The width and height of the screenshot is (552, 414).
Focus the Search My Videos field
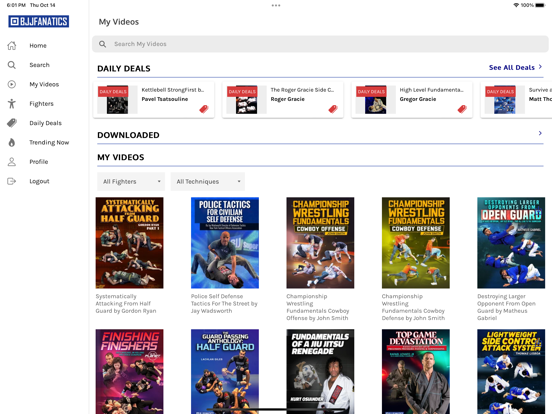pyautogui.click(x=320, y=44)
